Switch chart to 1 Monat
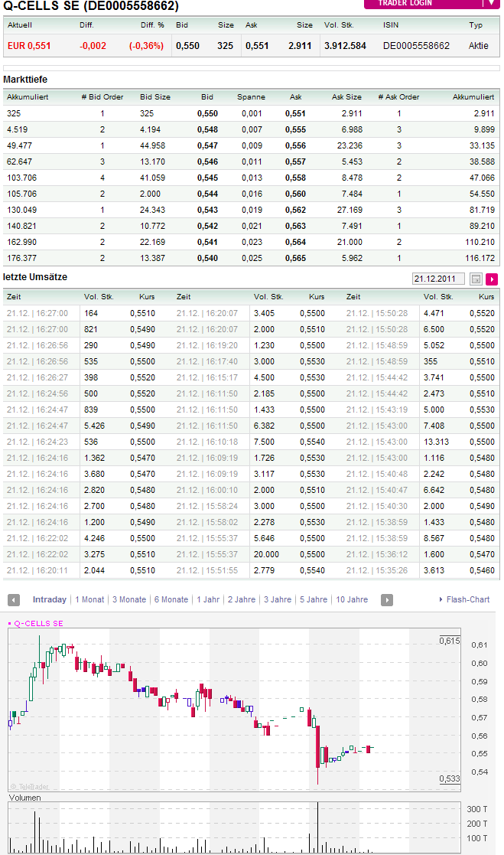This screenshot has width=504, height=855. [89, 599]
